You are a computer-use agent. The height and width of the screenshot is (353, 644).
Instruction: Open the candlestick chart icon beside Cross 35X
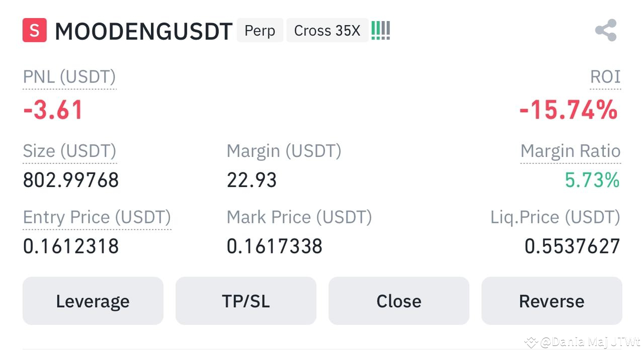click(380, 30)
